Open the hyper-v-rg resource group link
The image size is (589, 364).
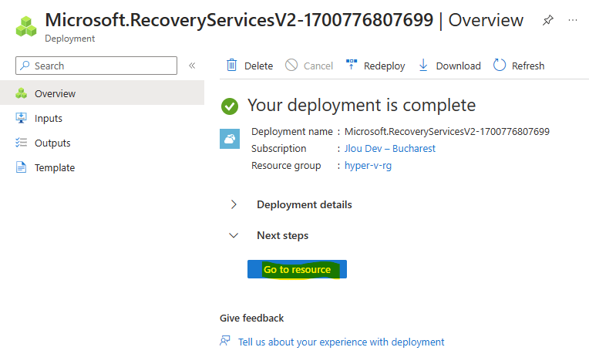369,166
